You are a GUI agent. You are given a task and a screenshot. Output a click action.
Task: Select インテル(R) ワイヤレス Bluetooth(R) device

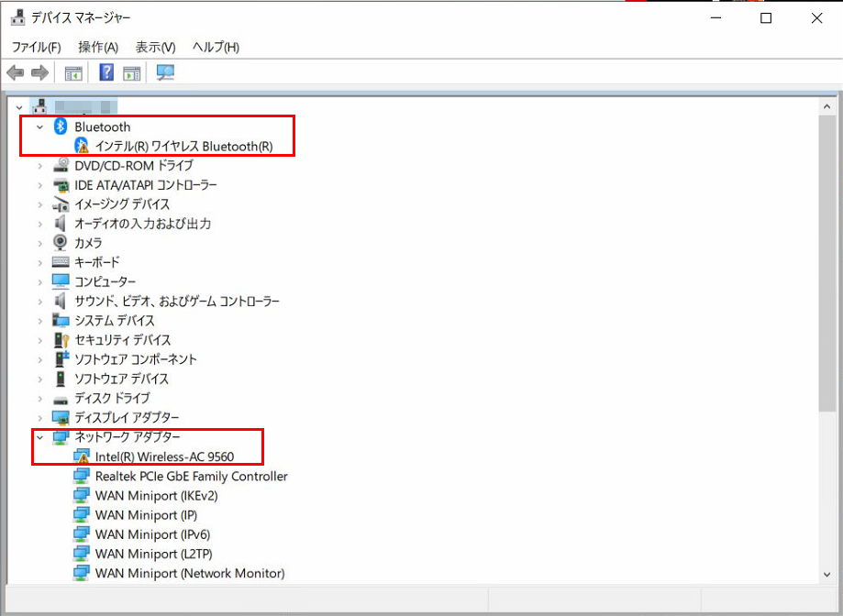[183, 146]
